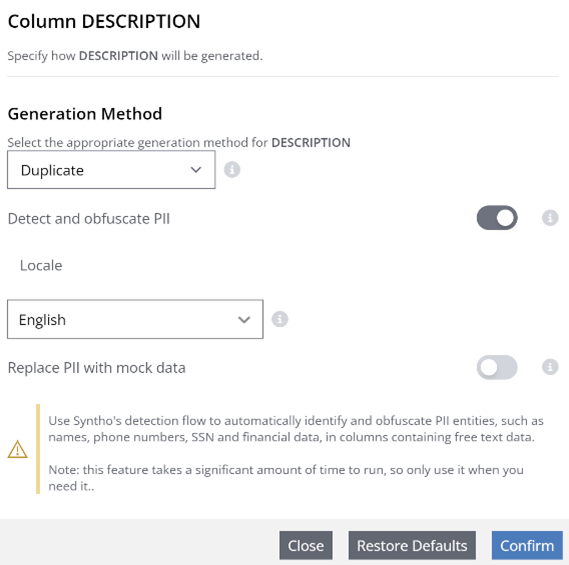Click the Restore Defaults button

[x=412, y=545]
